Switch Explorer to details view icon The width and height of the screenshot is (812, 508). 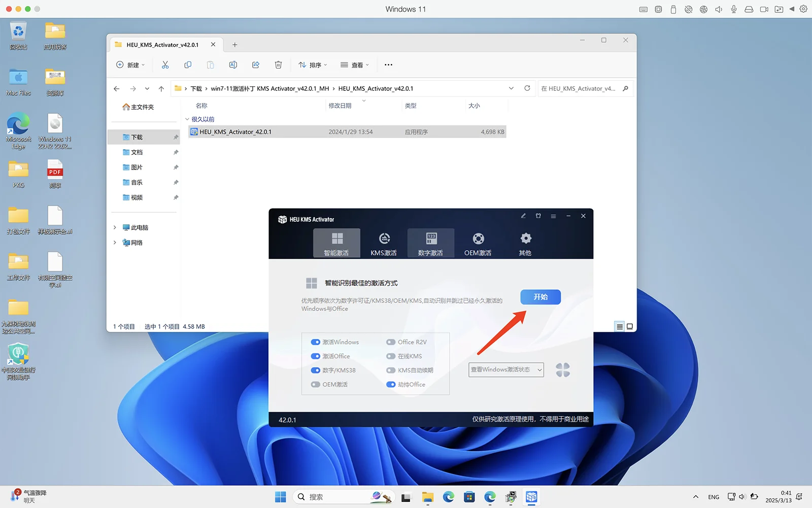coord(620,327)
